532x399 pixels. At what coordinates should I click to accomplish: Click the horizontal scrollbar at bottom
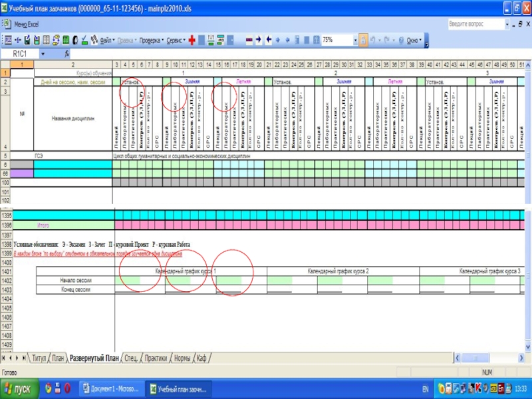(x=366, y=358)
